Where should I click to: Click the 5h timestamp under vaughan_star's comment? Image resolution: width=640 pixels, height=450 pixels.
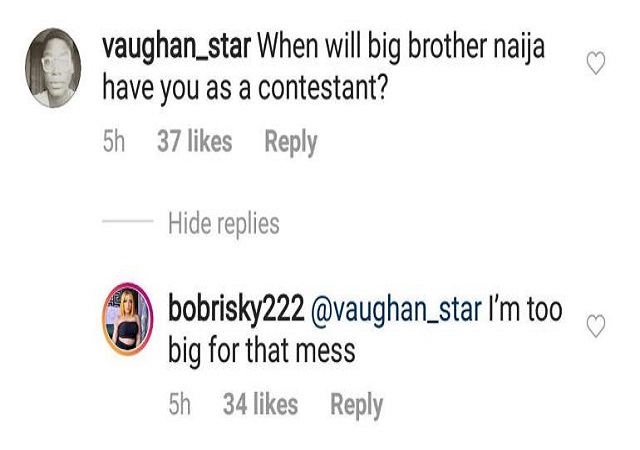pyautogui.click(x=115, y=142)
